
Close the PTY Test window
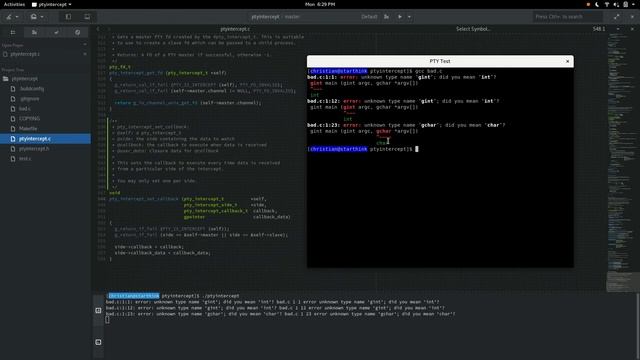click(x=567, y=61)
